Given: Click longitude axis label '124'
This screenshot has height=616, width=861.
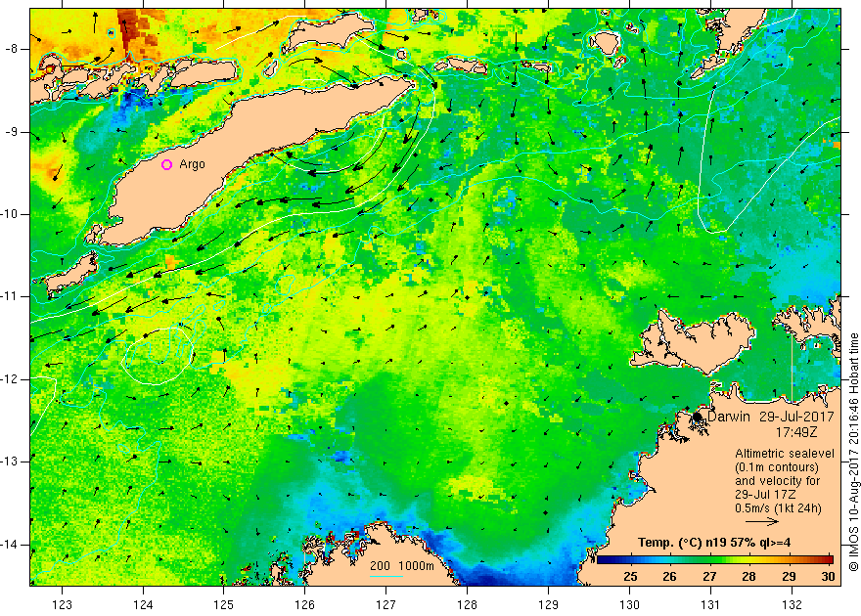Looking at the screenshot, I should 143,605.
